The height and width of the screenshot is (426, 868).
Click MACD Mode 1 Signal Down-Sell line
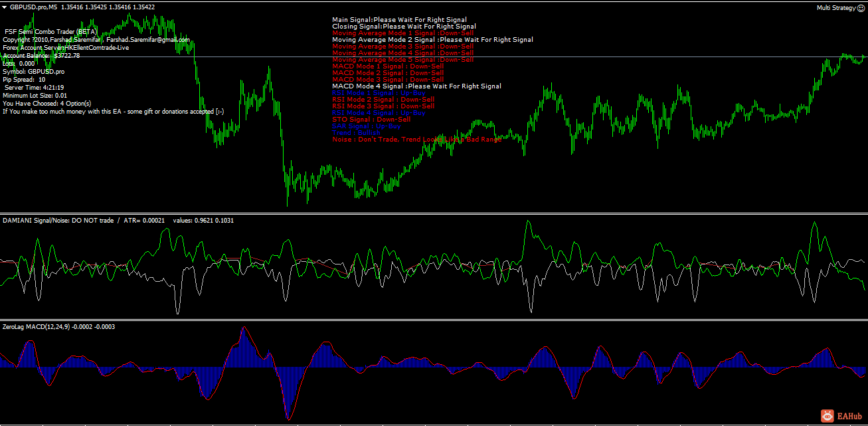point(388,66)
